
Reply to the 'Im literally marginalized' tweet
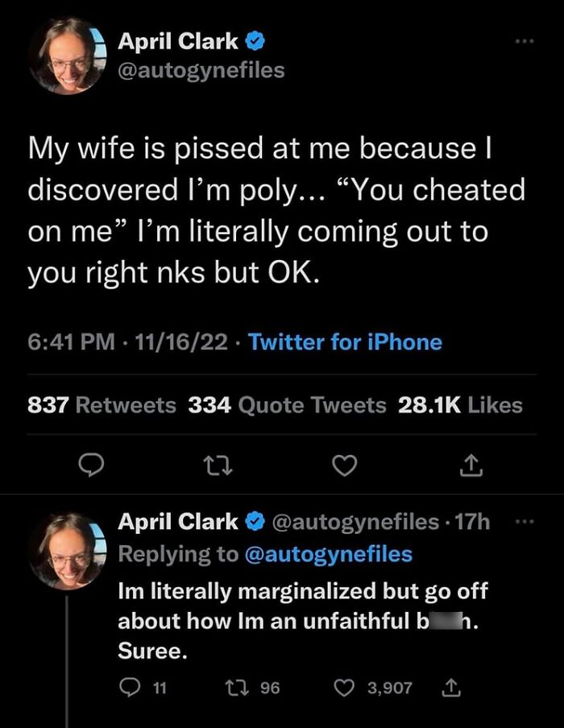130,687
